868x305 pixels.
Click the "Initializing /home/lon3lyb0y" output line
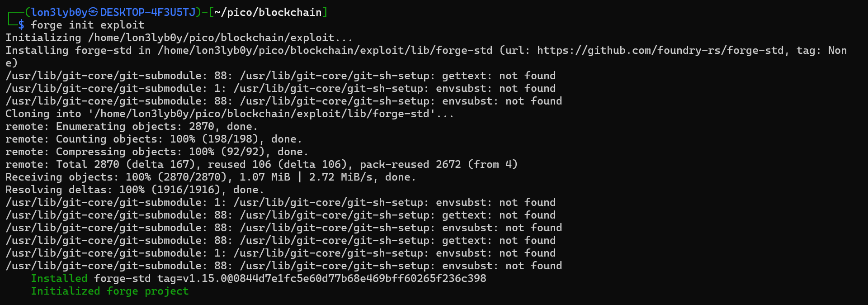(179, 38)
